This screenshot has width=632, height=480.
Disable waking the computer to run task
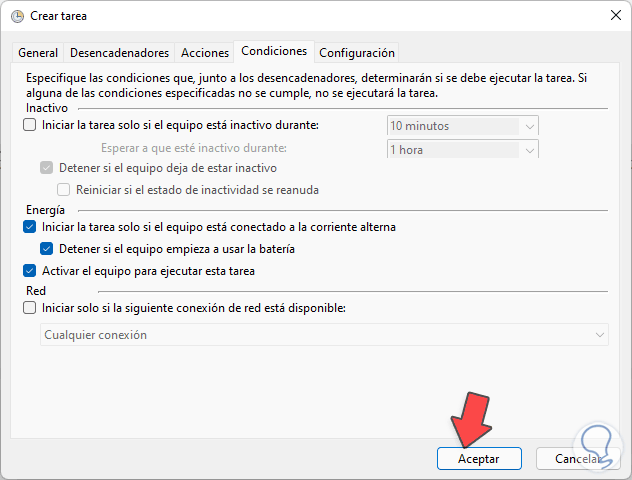(28, 271)
